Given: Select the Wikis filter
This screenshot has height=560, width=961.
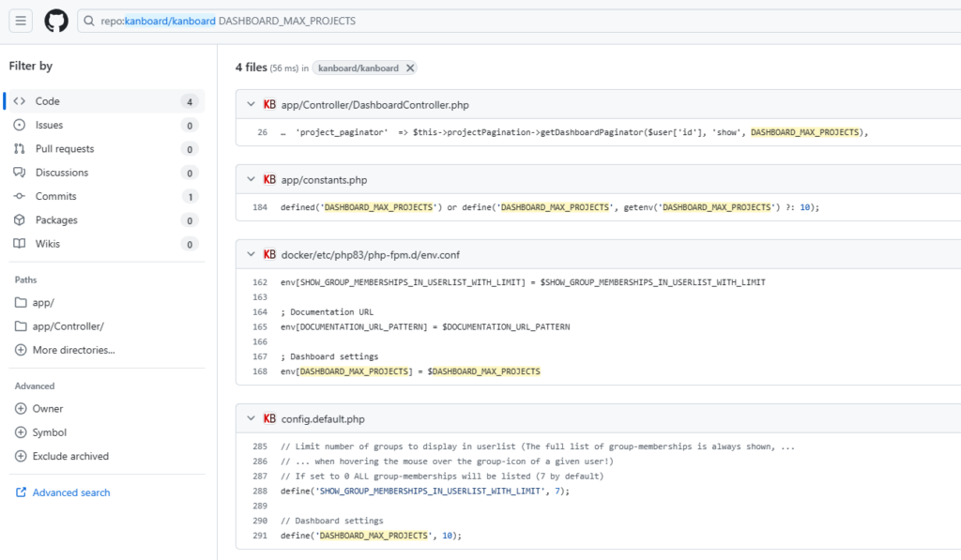Looking at the screenshot, I should pyautogui.click(x=105, y=244).
